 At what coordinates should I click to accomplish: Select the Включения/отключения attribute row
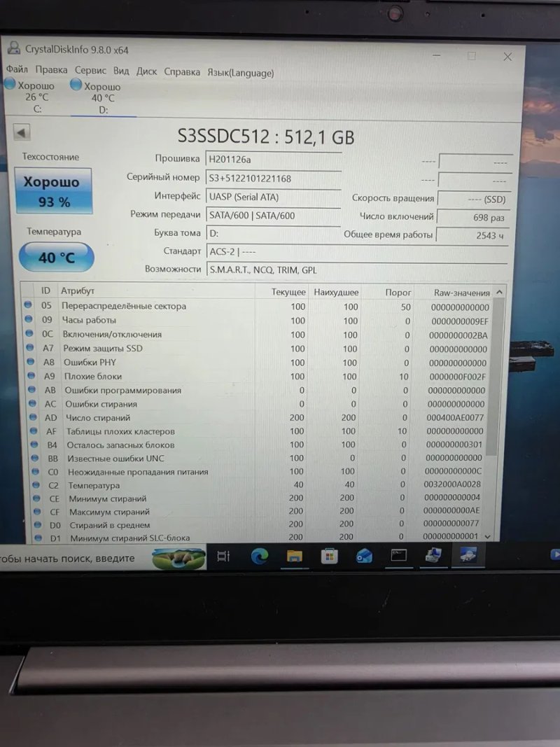click(257, 335)
